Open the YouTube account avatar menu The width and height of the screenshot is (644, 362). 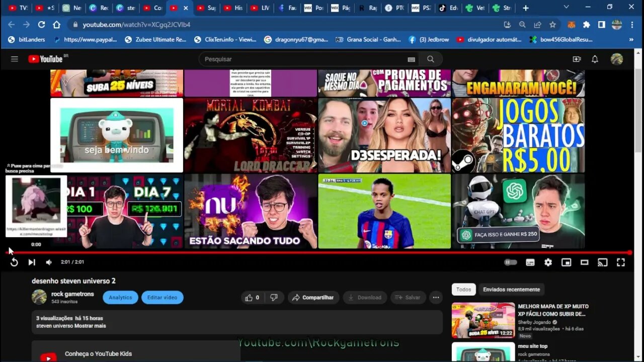click(x=617, y=59)
